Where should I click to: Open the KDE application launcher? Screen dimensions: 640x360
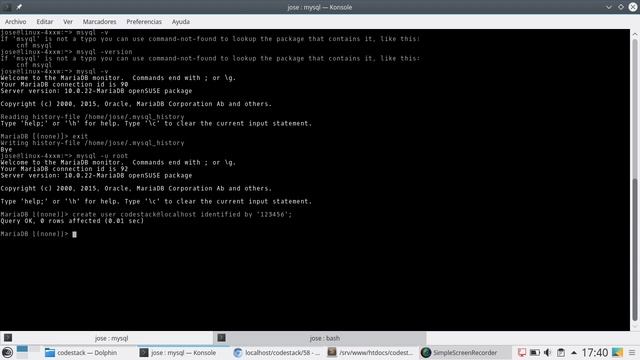tap(7, 352)
